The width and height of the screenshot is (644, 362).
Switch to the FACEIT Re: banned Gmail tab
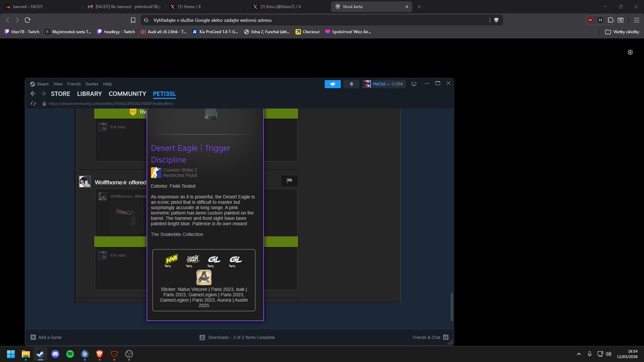123,6
